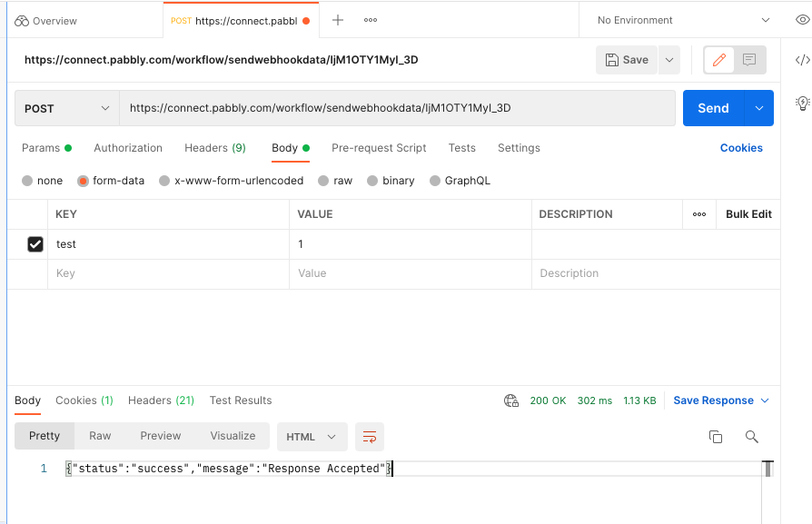
Task: Open the comments icon
Action: pos(749,60)
